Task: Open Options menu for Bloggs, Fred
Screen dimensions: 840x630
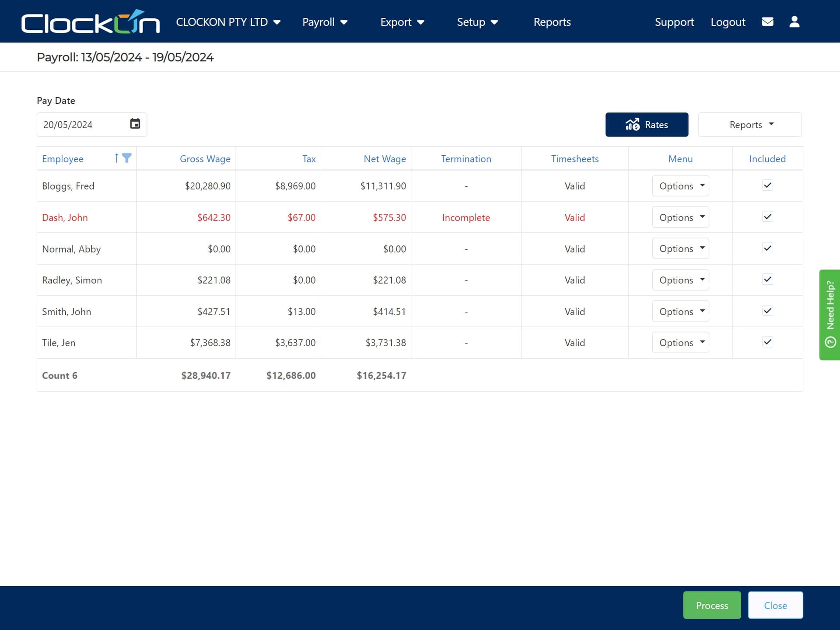Action: [680, 186]
